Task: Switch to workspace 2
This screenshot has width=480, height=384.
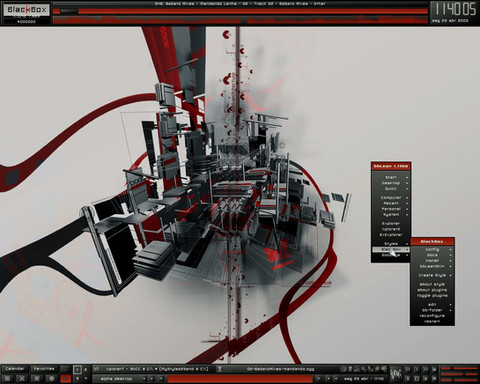Action: [x=85, y=369]
